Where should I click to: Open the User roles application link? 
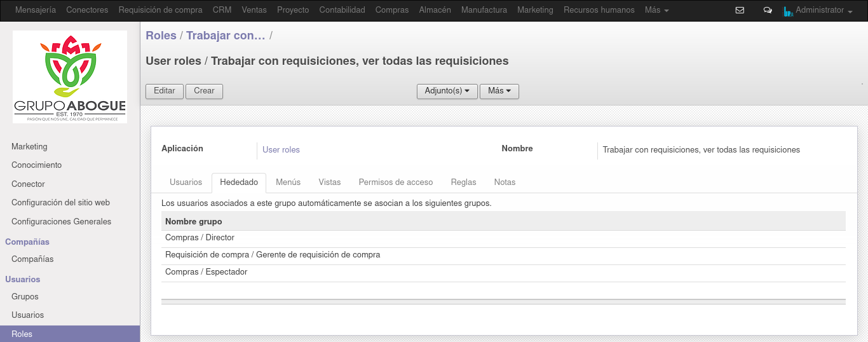(281, 150)
